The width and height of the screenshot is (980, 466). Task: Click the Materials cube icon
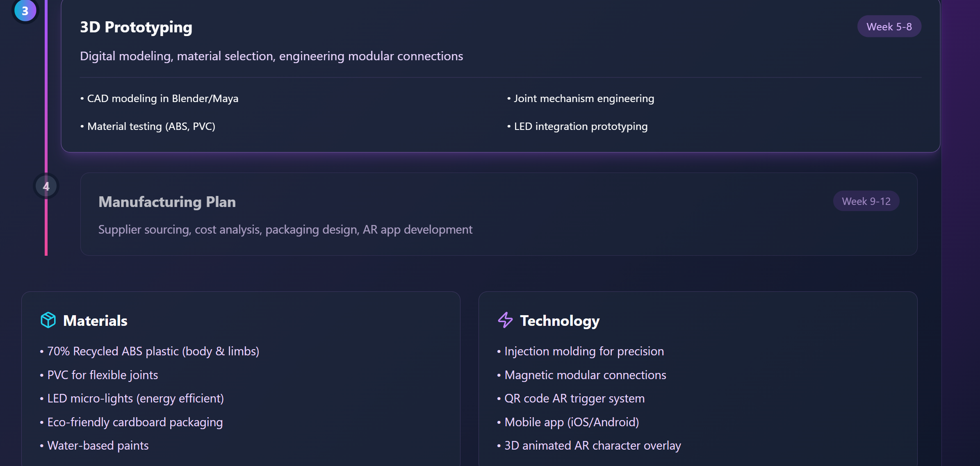tap(48, 320)
